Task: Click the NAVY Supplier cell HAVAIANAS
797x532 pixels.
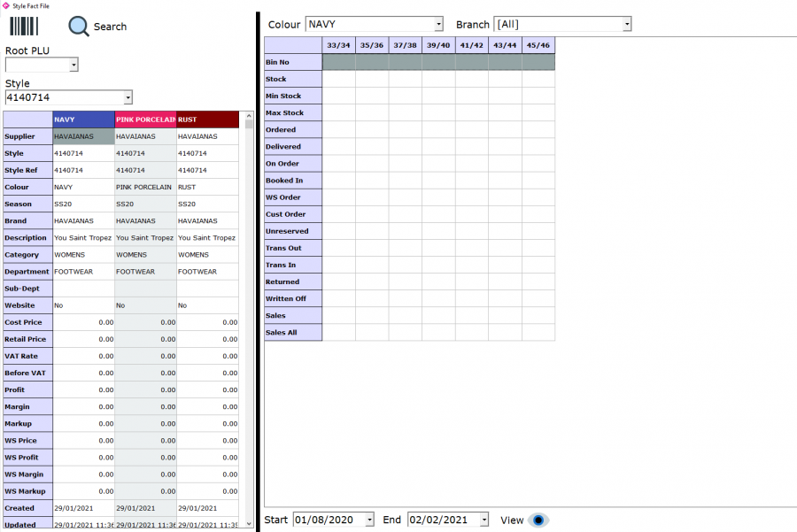Action: pos(84,136)
